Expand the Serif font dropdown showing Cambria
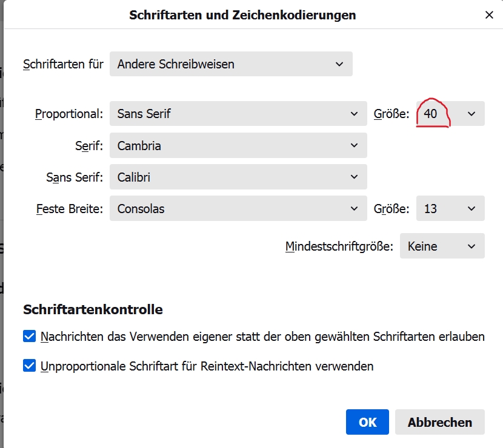This screenshot has width=503, height=448. [x=238, y=146]
